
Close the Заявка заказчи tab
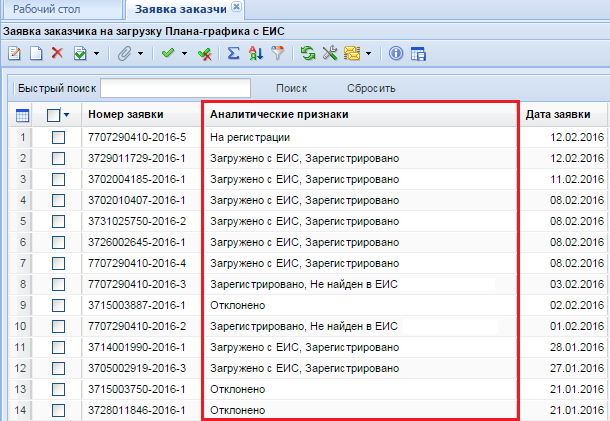236,8
